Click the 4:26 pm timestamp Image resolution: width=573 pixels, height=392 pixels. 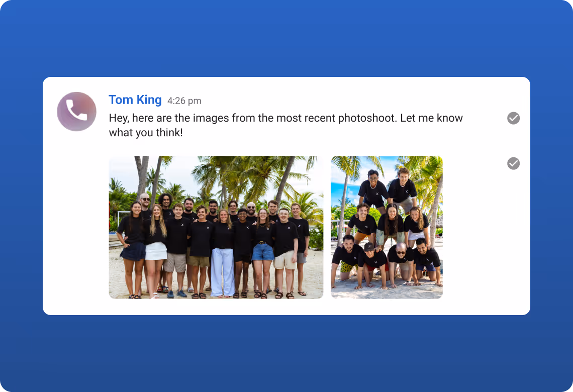(184, 101)
